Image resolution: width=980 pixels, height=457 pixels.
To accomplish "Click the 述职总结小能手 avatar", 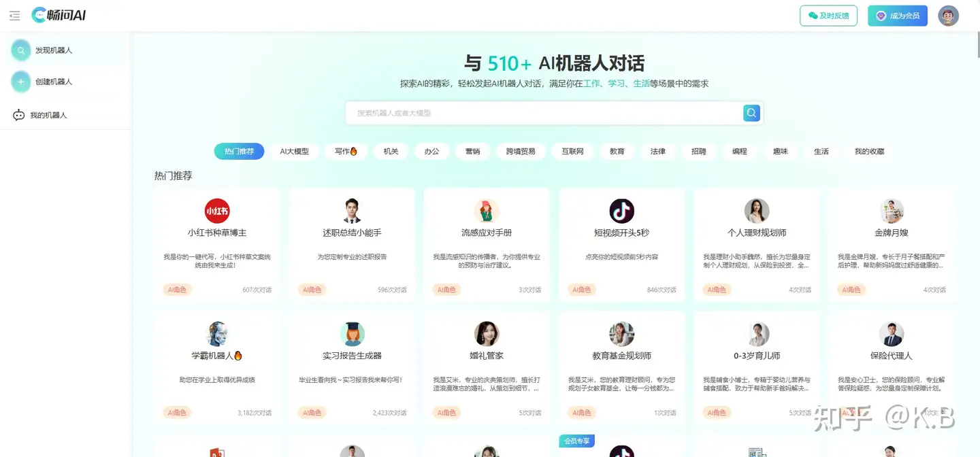I will 352,211.
